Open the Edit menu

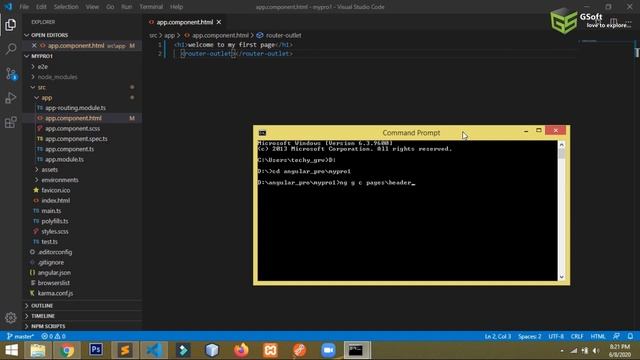(41, 7)
